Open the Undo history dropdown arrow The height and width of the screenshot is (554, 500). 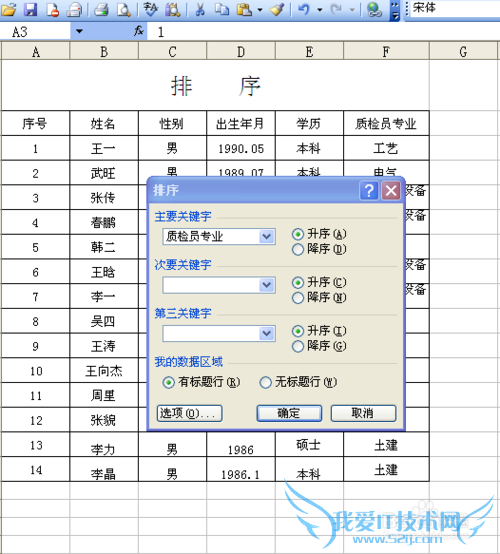click(320, 10)
